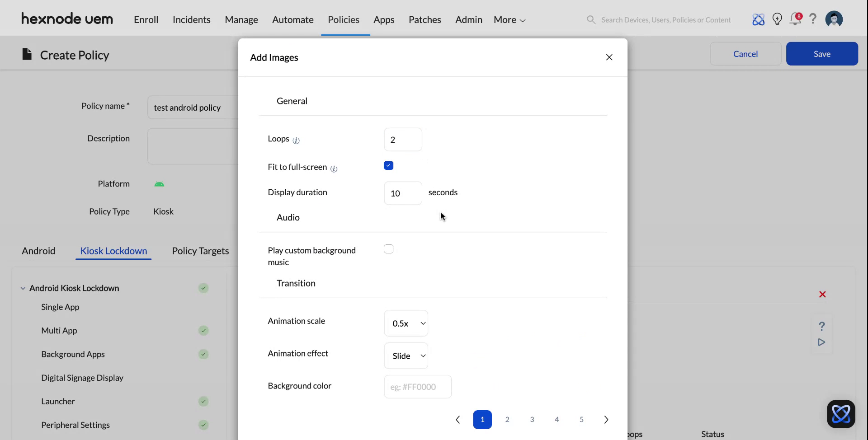868x440 pixels.
Task: Click the Create Policy document icon
Action: coord(27,54)
